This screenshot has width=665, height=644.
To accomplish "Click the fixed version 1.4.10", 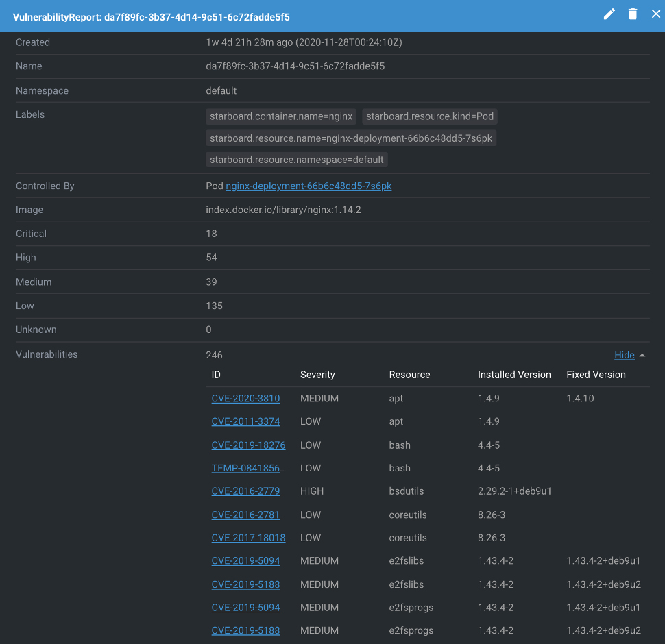I will coord(580,398).
